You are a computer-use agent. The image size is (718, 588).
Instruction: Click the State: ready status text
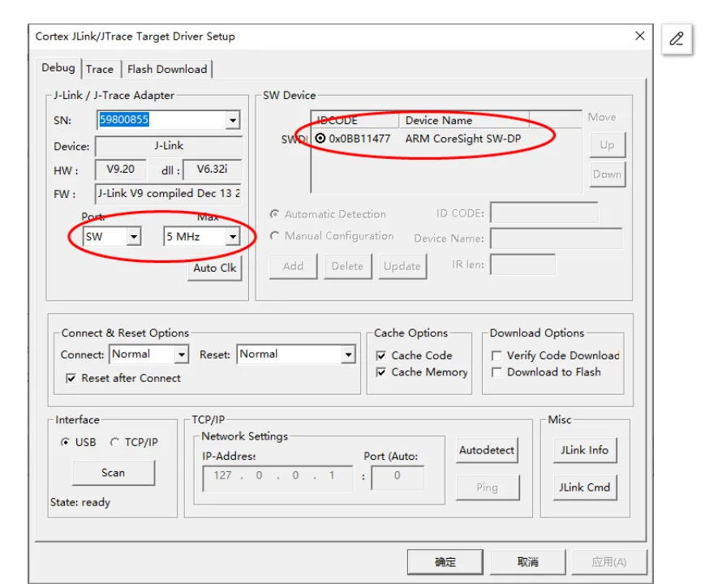pos(80,502)
